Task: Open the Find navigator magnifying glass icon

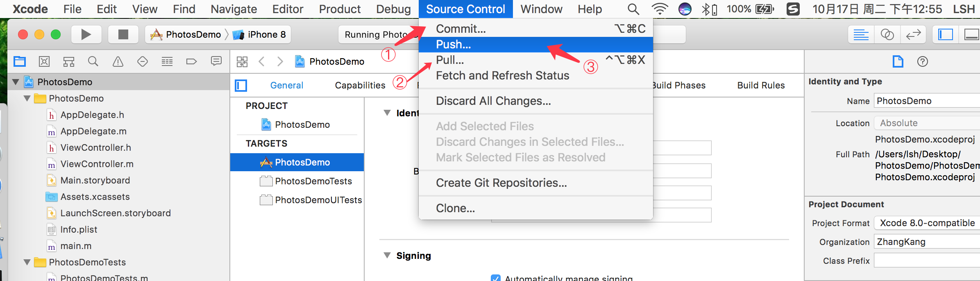Action: [x=93, y=61]
